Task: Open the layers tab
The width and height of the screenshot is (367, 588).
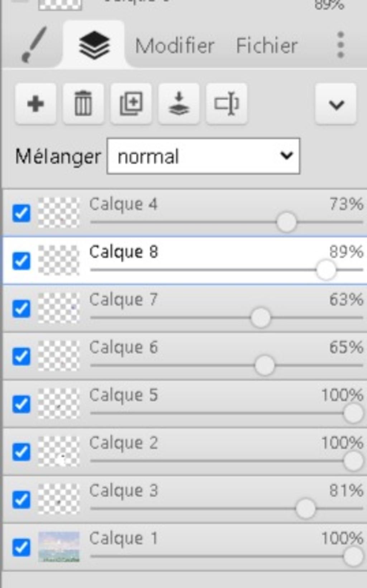Action: point(94,45)
